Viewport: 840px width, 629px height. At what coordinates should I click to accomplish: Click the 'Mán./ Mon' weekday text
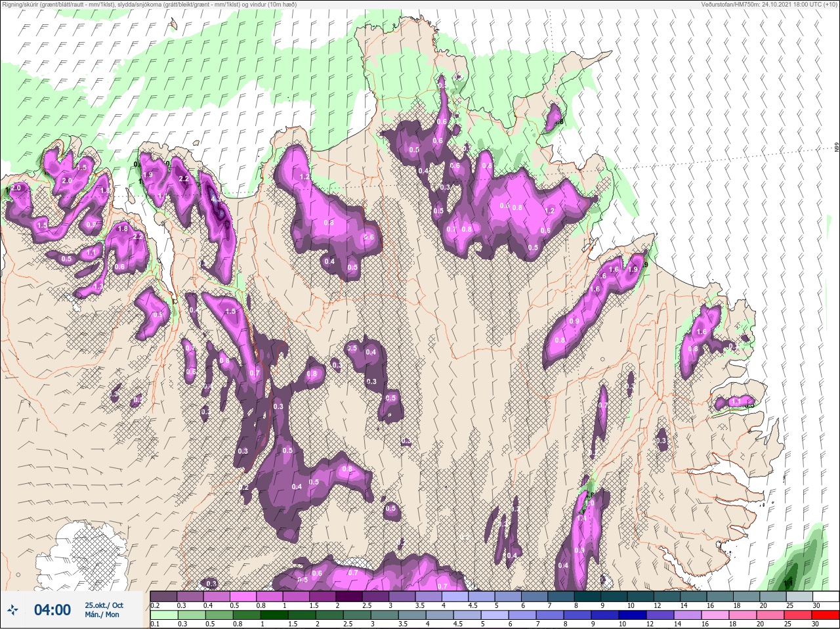click(x=102, y=615)
